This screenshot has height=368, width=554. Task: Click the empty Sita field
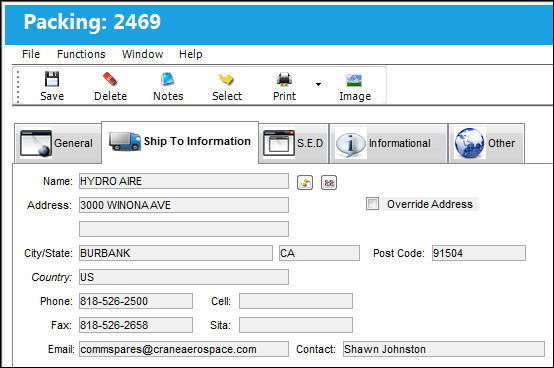(296, 325)
